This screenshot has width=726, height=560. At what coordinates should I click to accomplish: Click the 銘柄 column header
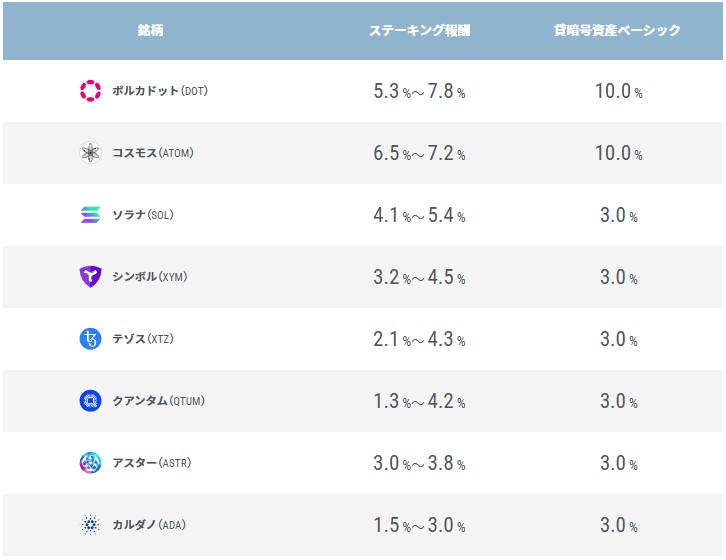(150, 31)
